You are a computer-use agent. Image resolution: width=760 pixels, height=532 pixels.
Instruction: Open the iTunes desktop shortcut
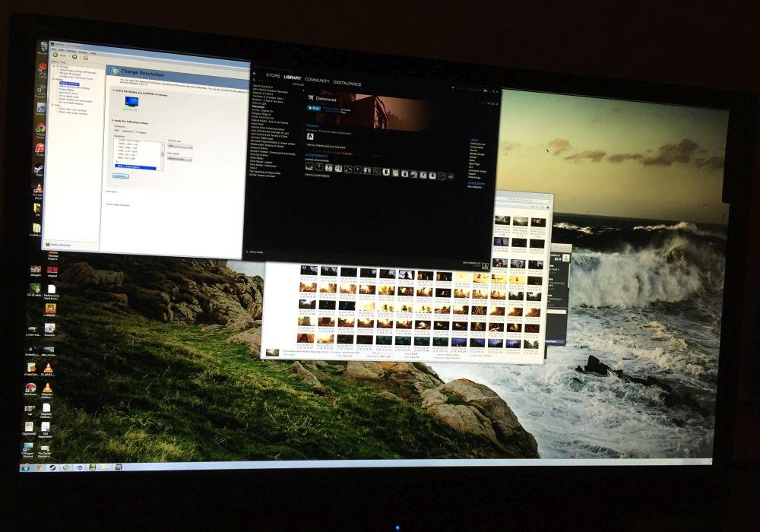click(x=40, y=148)
